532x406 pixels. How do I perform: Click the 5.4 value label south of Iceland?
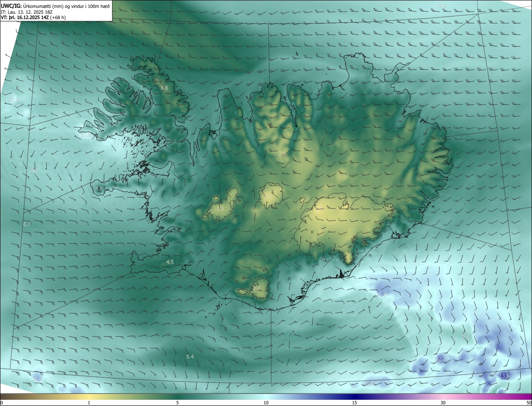coord(190,357)
